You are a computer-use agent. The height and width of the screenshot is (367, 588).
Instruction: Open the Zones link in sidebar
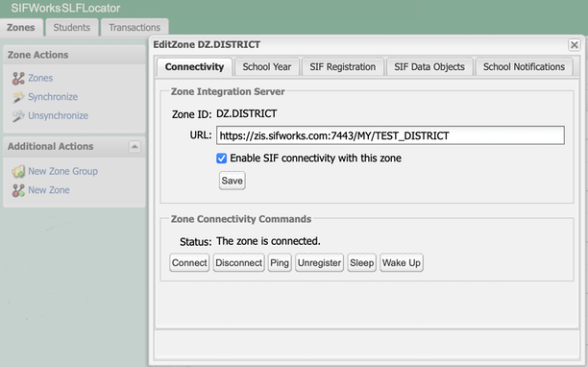tap(40, 78)
